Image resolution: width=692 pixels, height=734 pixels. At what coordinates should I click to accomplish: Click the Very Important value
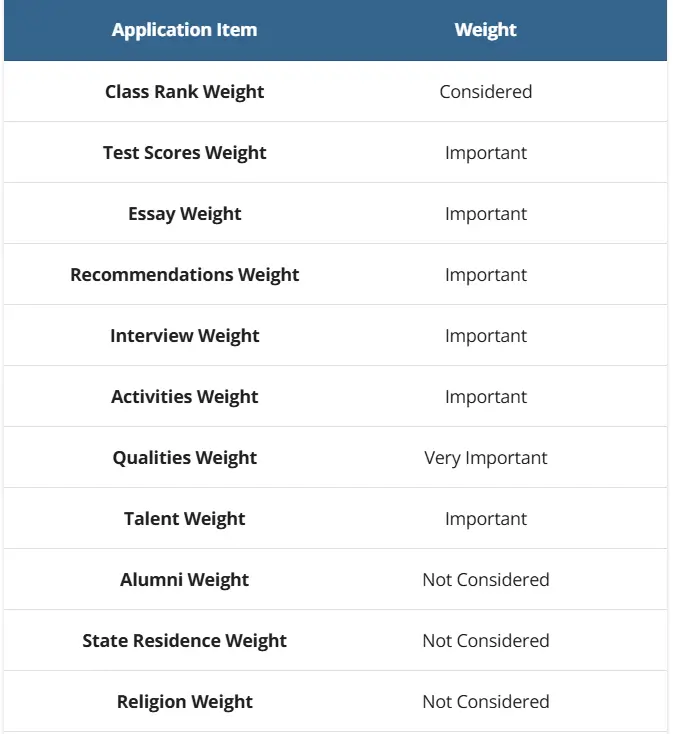click(485, 458)
